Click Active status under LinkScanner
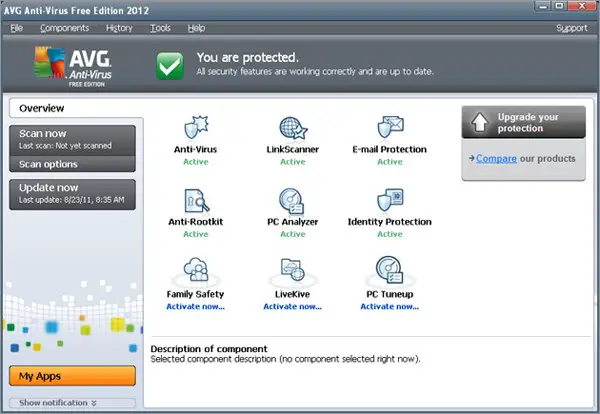Viewport: 600px width, 414px height. (293, 162)
